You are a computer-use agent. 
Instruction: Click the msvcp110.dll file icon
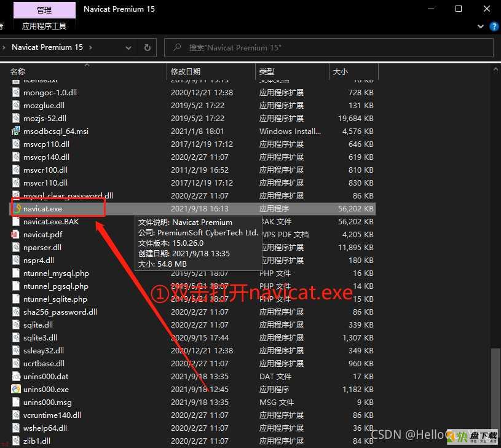click(15, 144)
